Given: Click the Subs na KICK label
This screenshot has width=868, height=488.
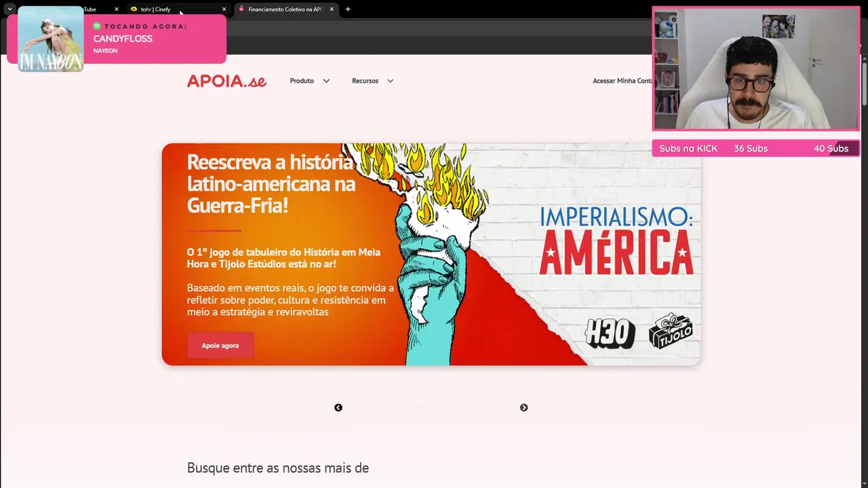Looking at the screenshot, I should click(688, 148).
